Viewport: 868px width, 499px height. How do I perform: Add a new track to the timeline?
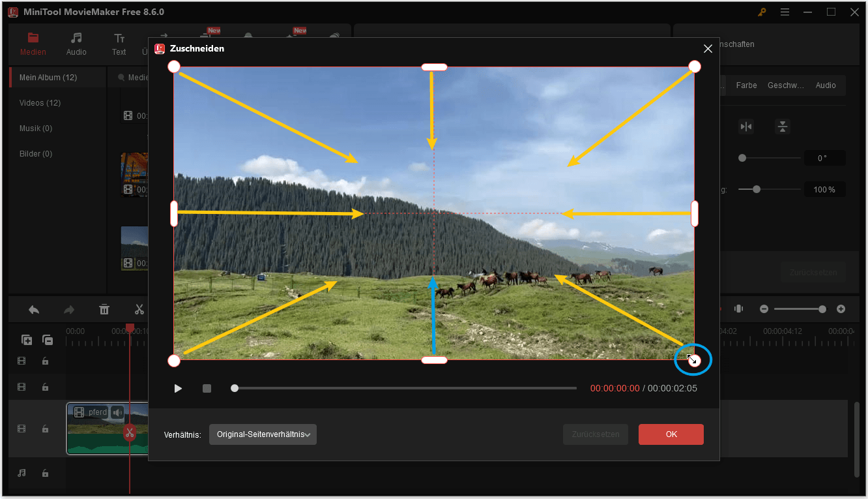pos(26,339)
